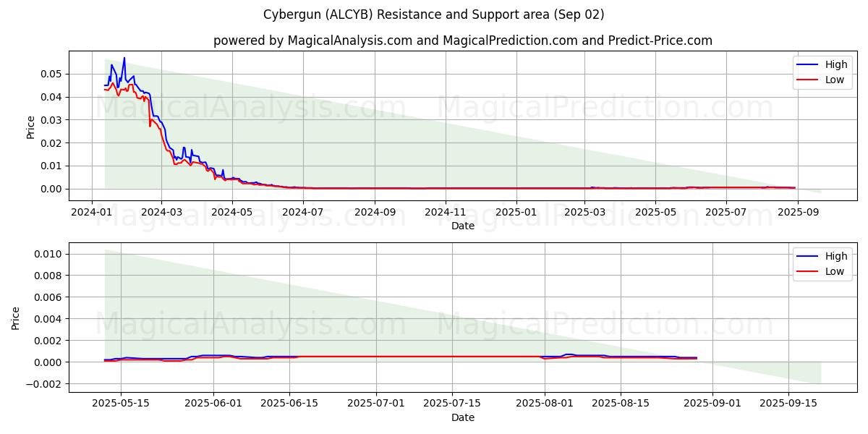Viewport: 868px width, 434px height.
Task: Click the '2025-09-01' x-axis label in the bottom chart
Action: point(712,404)
